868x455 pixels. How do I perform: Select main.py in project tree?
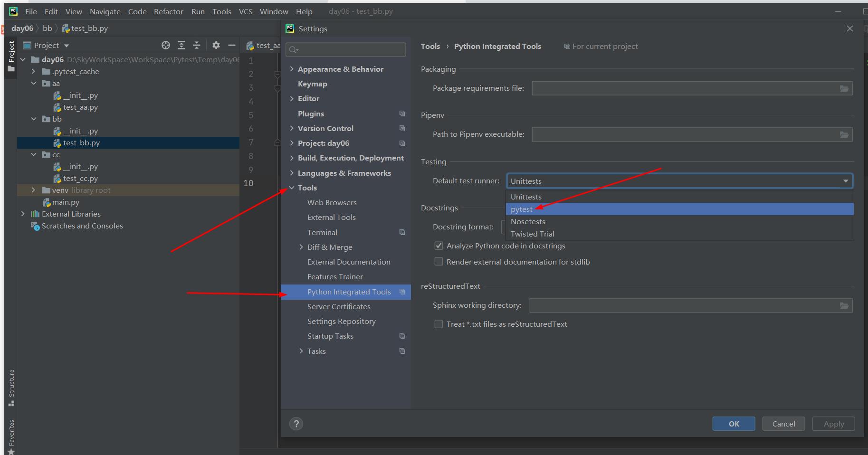coord(66,202)
